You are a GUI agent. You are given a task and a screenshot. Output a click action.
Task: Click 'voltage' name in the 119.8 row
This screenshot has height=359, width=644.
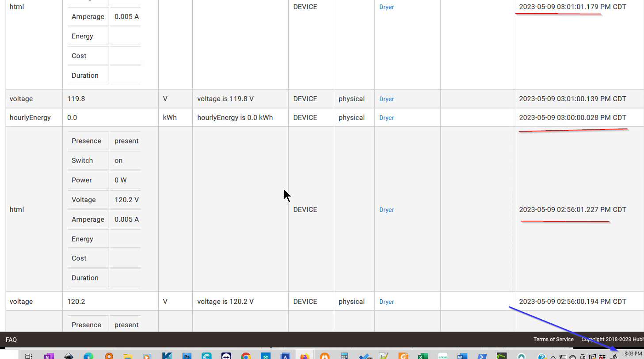click(21, 99)
